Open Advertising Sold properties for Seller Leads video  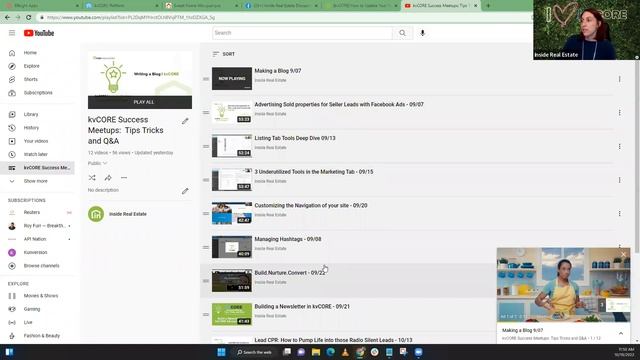click(x=339, y=104)
